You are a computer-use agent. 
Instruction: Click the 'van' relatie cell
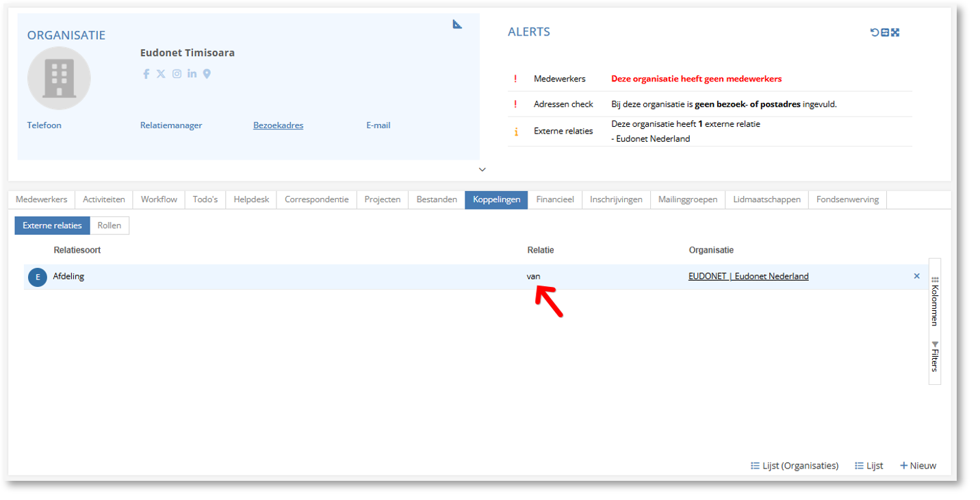(534, 277)
